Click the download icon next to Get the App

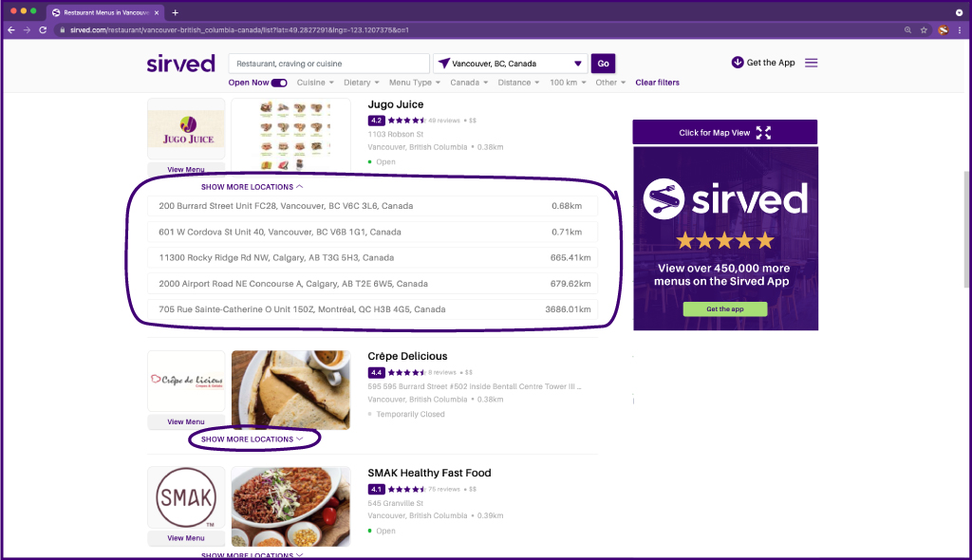pyautogui.click(x=737, y=63)
